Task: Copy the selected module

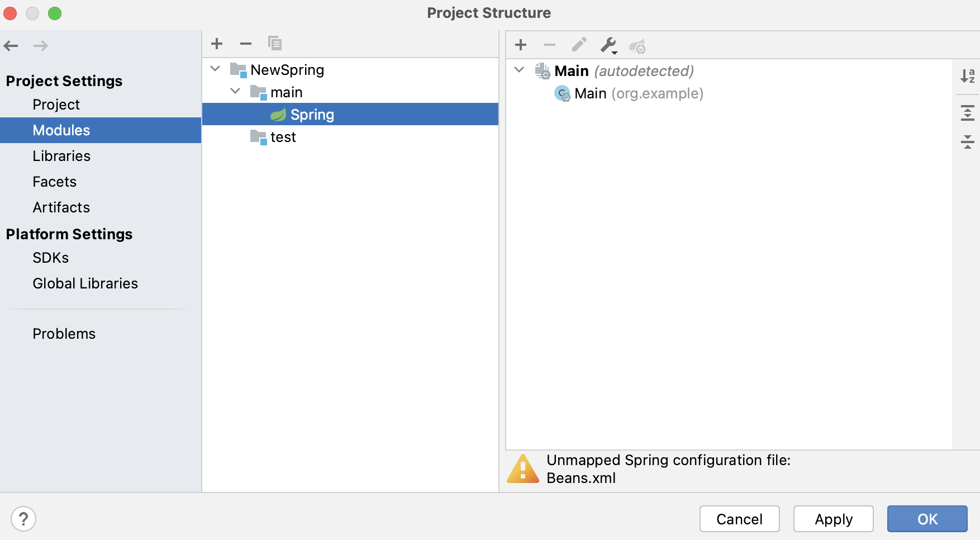Action: coord(275,44)
